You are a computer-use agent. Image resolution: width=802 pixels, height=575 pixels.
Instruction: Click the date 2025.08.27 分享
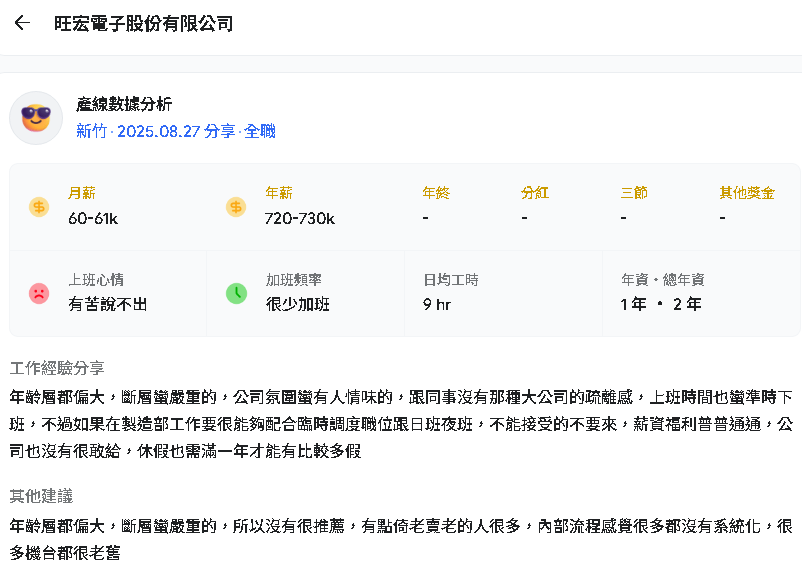[176, 131]
